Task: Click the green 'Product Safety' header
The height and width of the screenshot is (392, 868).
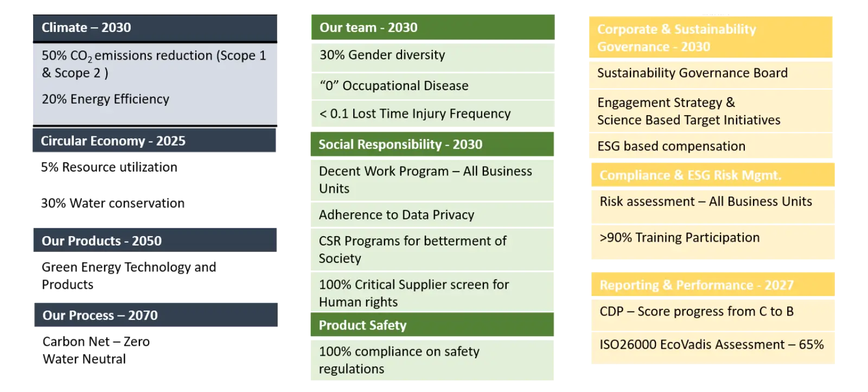Action: coord(432,325)
